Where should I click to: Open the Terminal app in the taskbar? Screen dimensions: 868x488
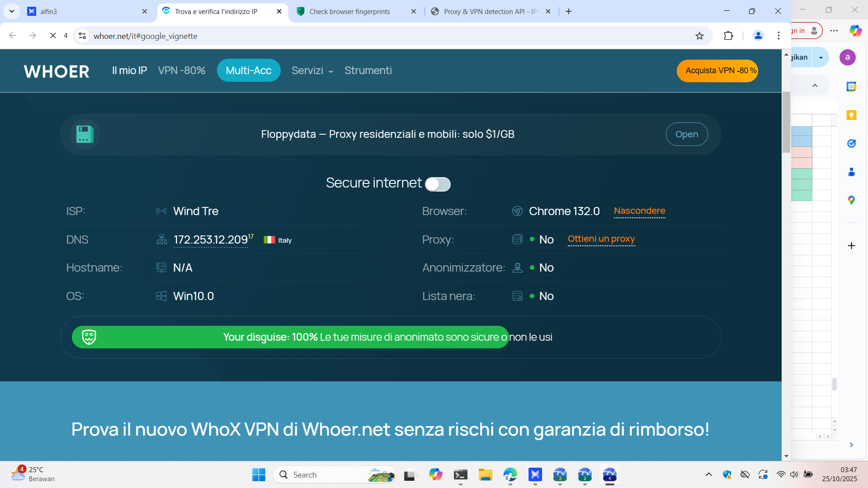pyautogui.click(x=461, y=474)
